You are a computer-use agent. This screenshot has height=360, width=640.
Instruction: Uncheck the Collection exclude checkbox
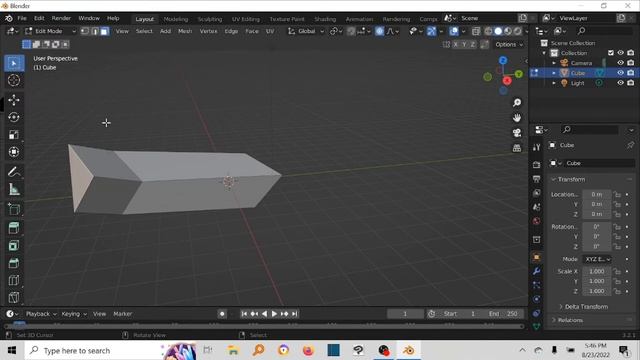[x=611, y=53]
